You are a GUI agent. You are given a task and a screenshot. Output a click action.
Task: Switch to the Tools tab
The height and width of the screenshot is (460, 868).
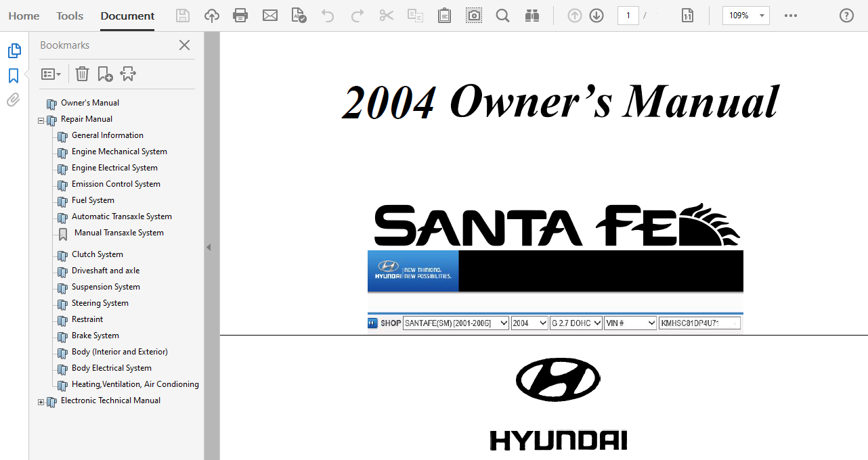(x=70, y=16)
